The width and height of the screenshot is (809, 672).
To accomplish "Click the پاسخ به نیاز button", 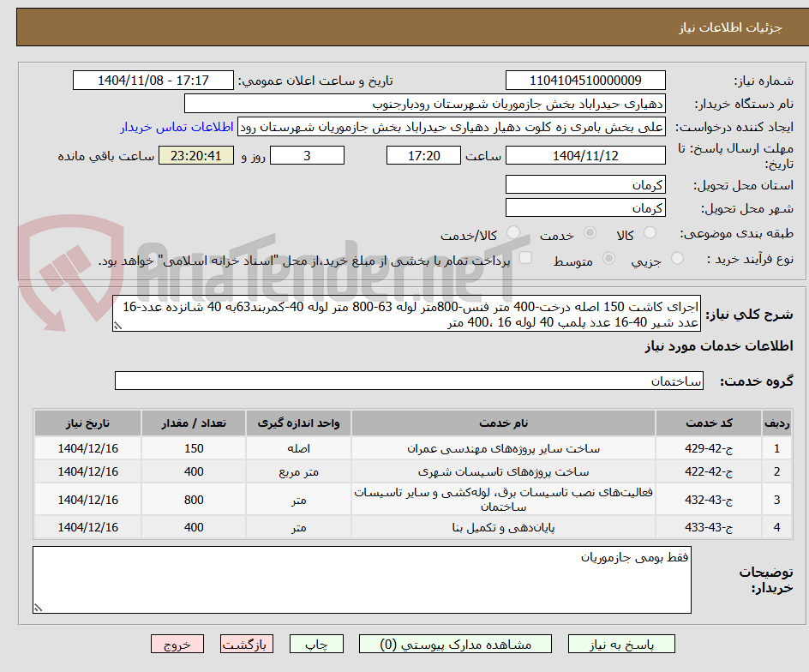I will [x=621, y=644].
